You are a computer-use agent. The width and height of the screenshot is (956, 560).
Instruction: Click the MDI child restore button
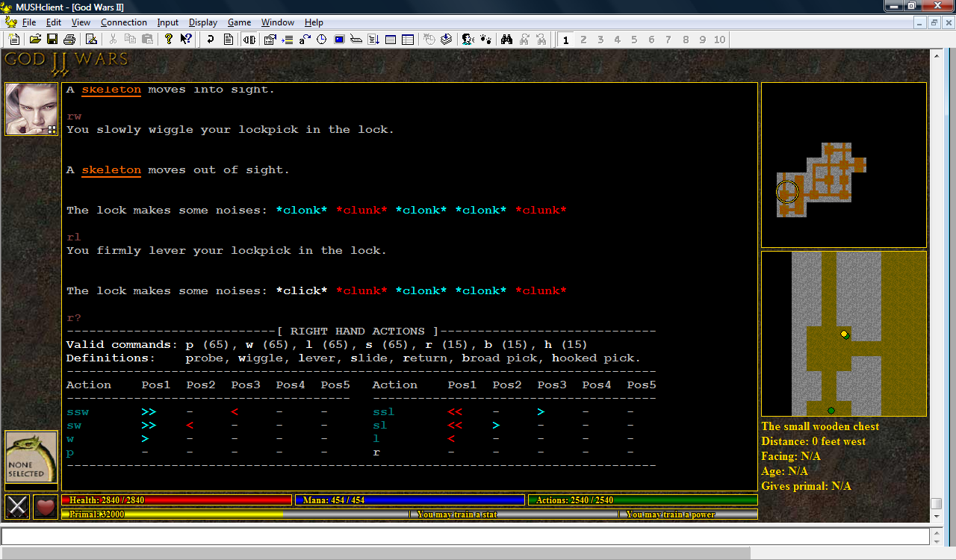[x=934, y=22]
